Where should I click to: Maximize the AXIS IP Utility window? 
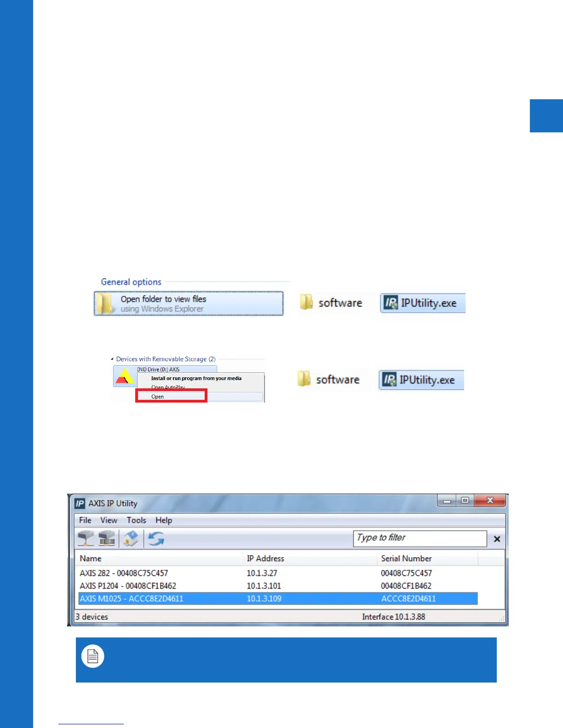[465, 500]
